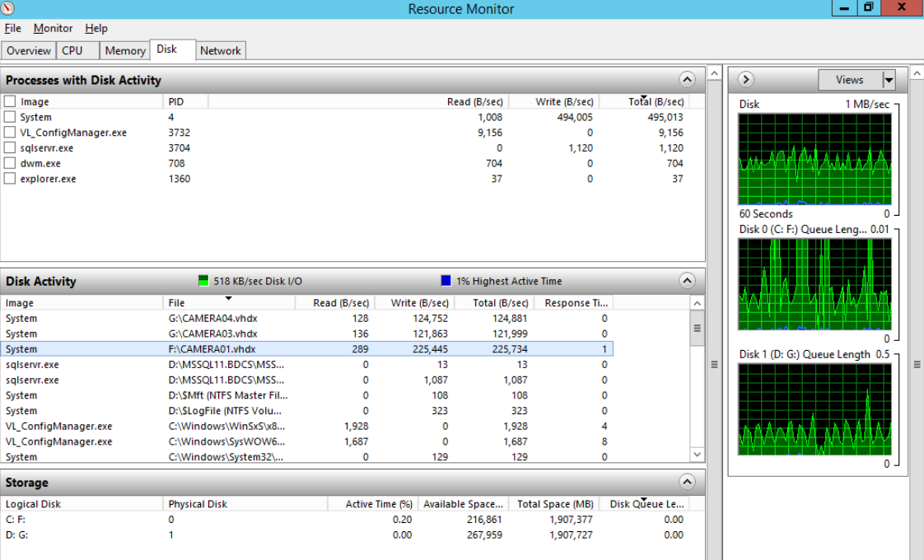Viewport: 924px width, 560px height.
Task: Check the sqlservr.exe process checkbox
Action: click(10, 148)
